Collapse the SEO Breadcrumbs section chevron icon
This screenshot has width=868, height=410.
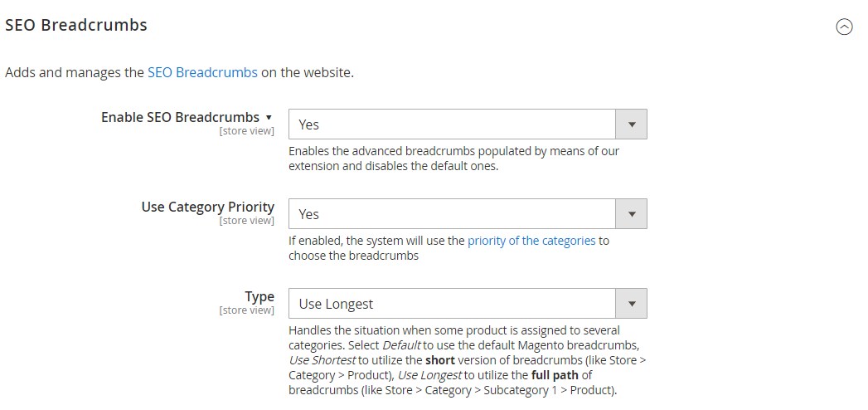click(x=844, y=27)
